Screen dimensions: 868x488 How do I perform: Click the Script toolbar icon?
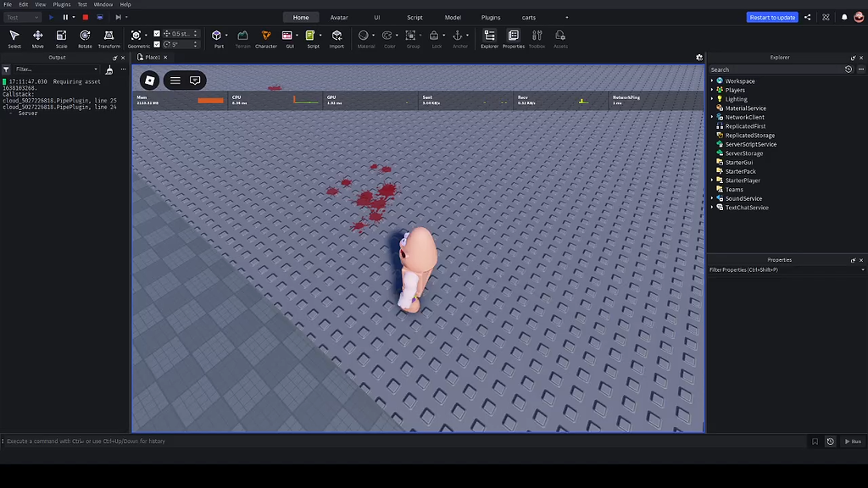pyautogui.click(x=310, y=36)
